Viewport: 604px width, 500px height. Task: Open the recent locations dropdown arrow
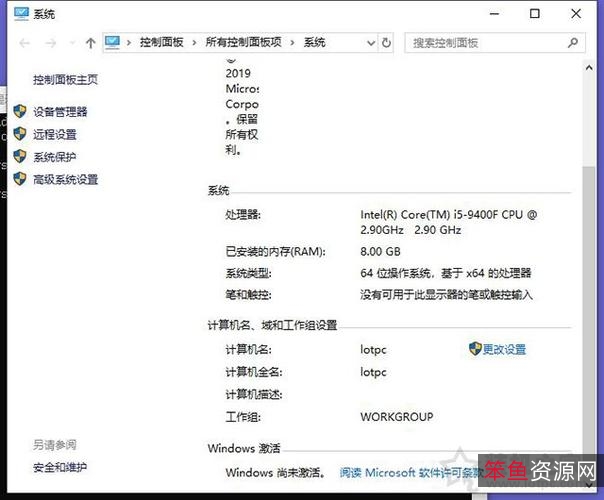point(72,43)
